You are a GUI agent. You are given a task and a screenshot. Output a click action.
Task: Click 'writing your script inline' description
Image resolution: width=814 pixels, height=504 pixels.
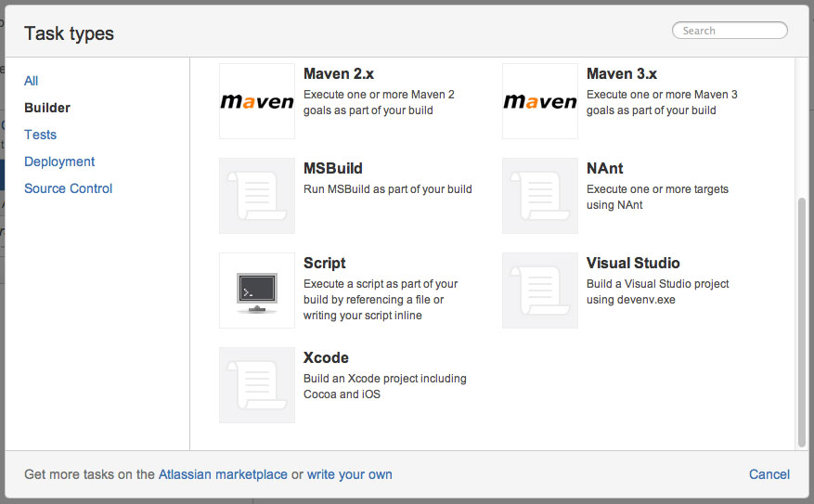pos(362,316)
